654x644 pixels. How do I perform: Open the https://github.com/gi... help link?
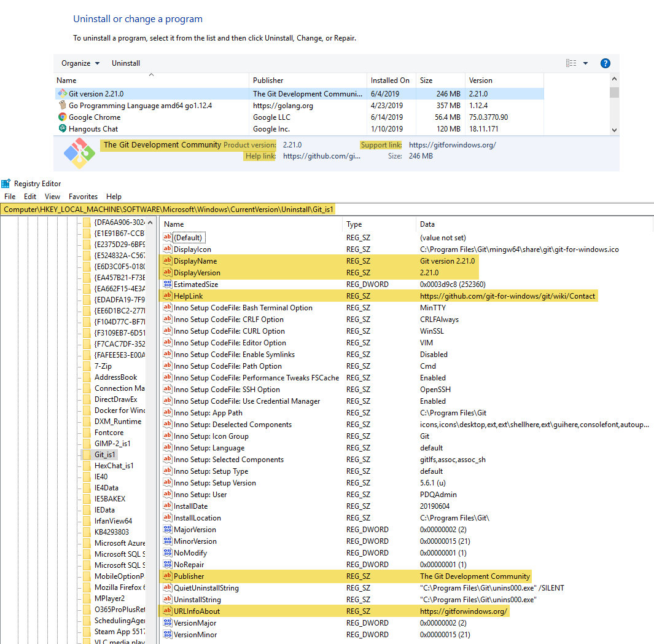point(322,155)
